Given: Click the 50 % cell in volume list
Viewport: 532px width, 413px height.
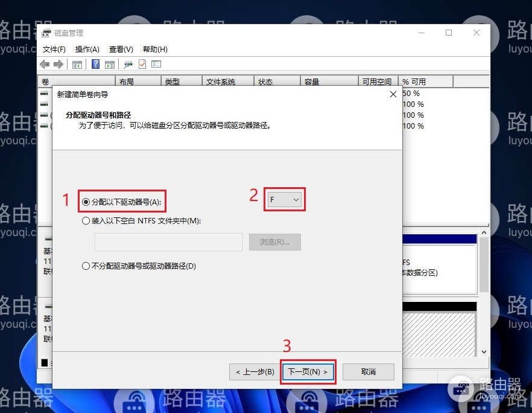Looking at the screenshot, I should coord(411,94).
